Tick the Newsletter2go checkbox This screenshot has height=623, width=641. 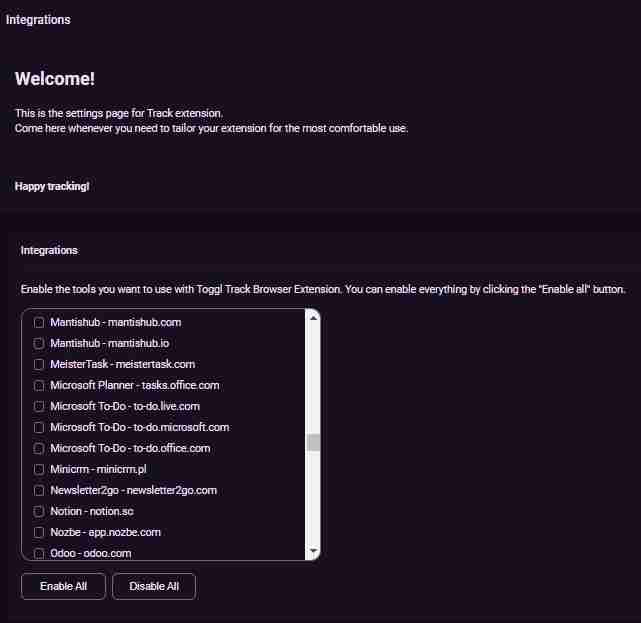(39, 490)
